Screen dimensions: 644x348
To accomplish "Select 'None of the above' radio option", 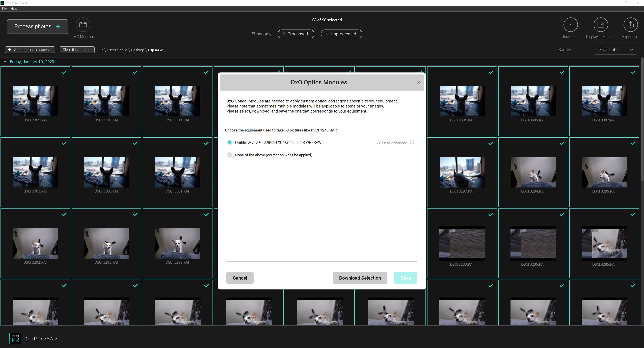I will tap(229, 155).
